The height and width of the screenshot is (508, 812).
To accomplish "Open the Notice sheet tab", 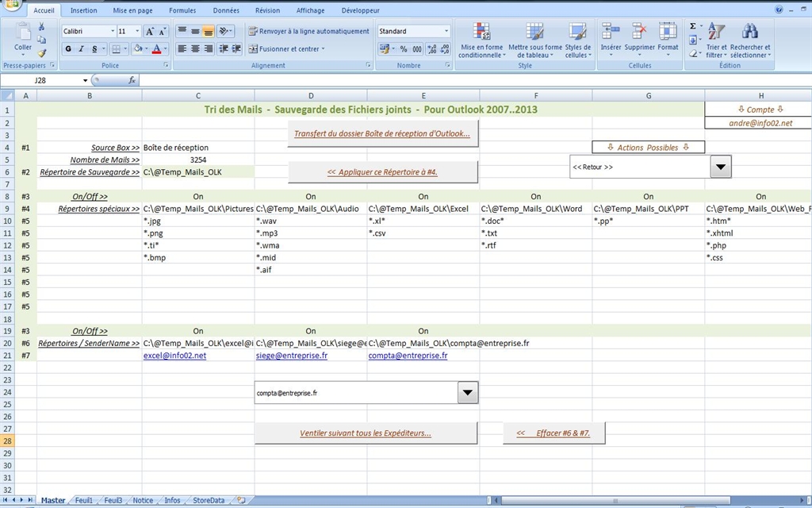I will click(x=143, y=501).
